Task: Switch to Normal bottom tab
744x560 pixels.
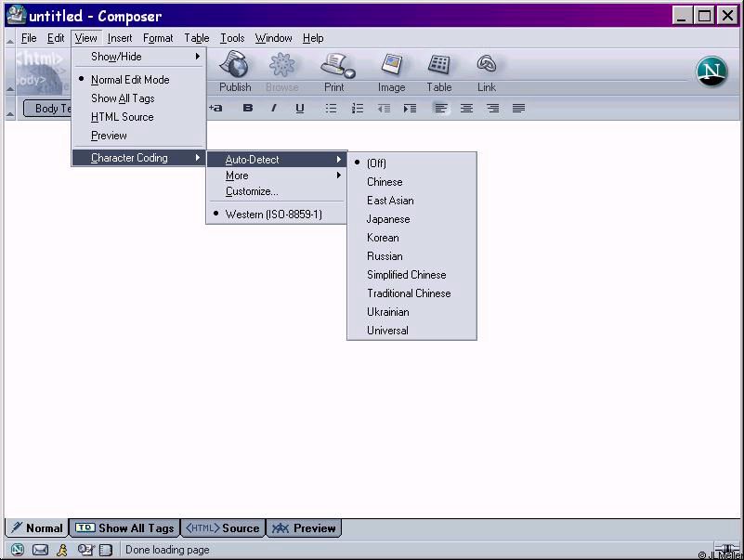Action: [37, 527]
